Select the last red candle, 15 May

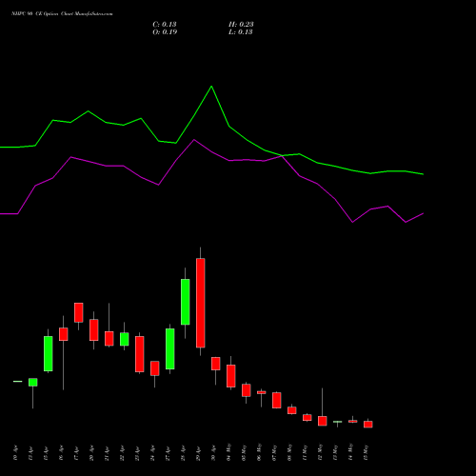[x=367, y=425]
